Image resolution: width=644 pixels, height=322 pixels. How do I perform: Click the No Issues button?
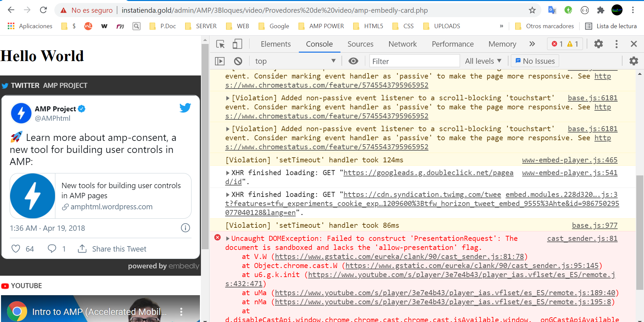pos(535,61)
